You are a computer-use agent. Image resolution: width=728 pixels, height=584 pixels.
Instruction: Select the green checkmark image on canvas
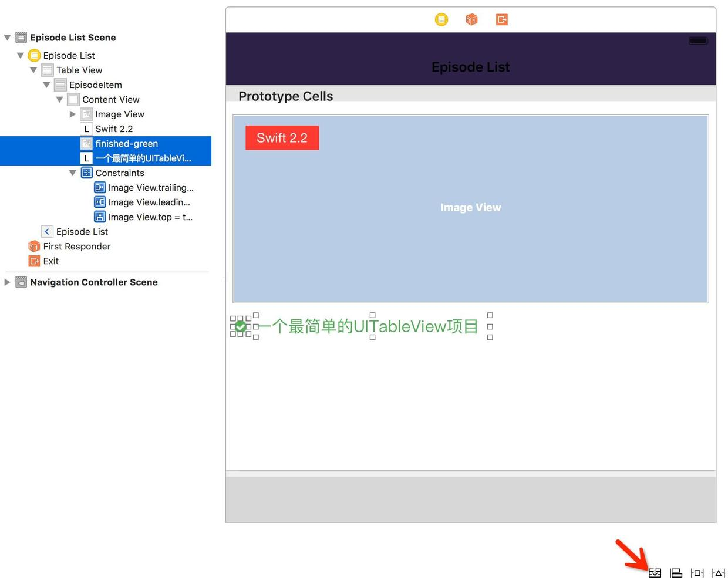point(241,326)
